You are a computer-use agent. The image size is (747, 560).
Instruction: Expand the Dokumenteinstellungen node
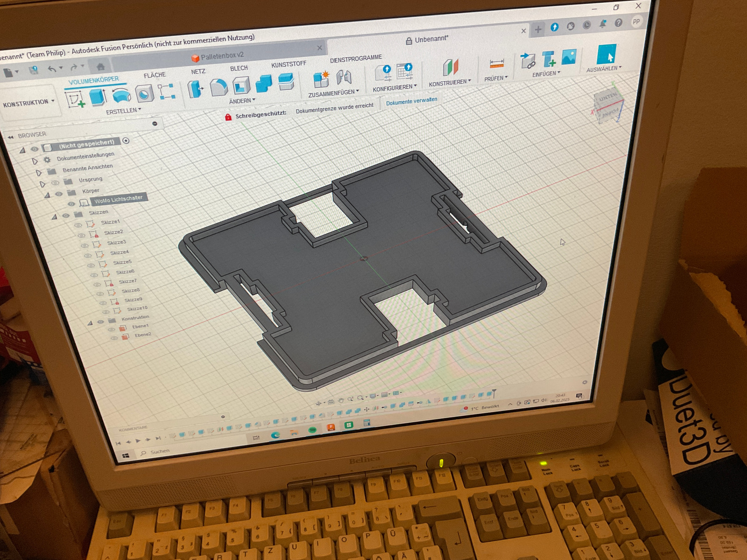pos(35,161)
